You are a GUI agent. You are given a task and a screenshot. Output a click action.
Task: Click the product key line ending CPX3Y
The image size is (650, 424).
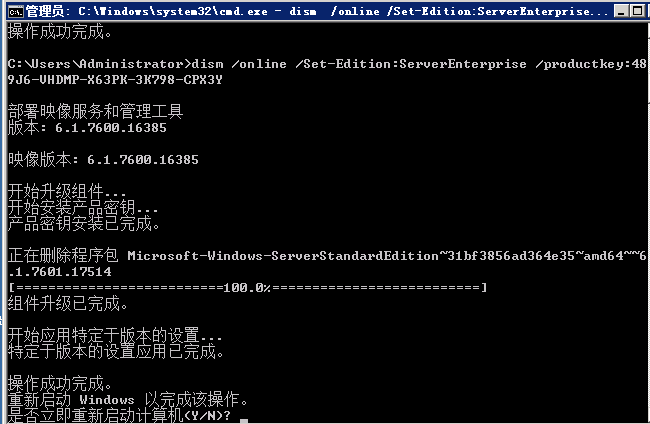pos(115,80)
